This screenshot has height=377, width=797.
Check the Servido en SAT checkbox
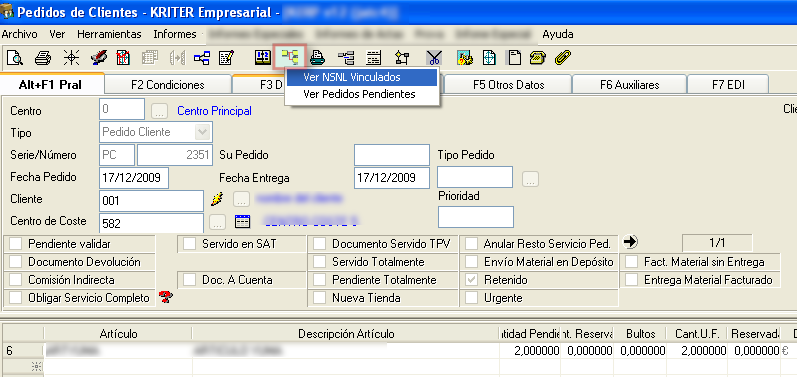pos(190,244)
